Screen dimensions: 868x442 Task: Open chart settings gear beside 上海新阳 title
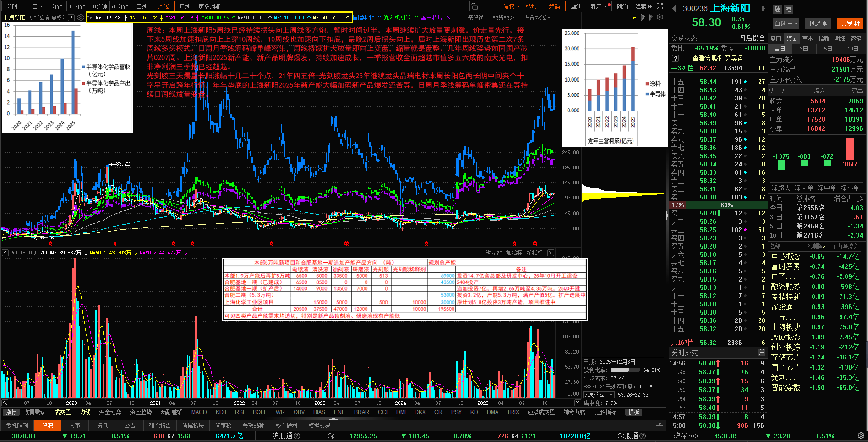tap(81, 17)
